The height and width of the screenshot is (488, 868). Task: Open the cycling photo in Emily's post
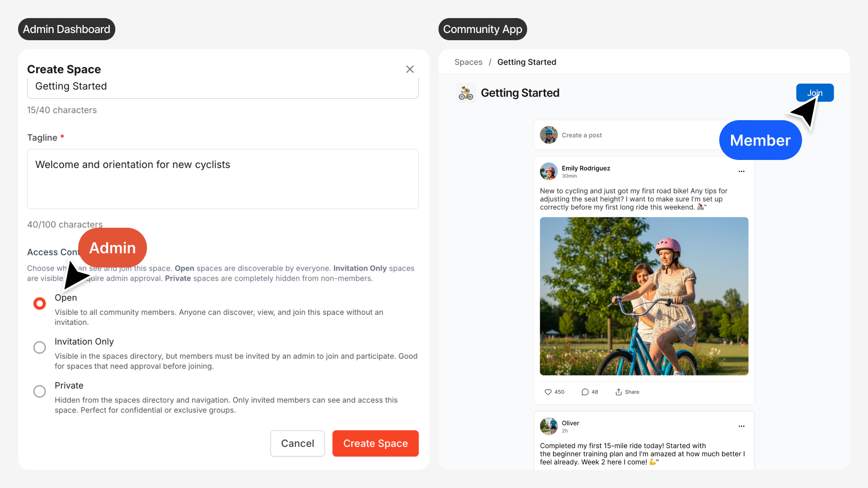[644, 296]
